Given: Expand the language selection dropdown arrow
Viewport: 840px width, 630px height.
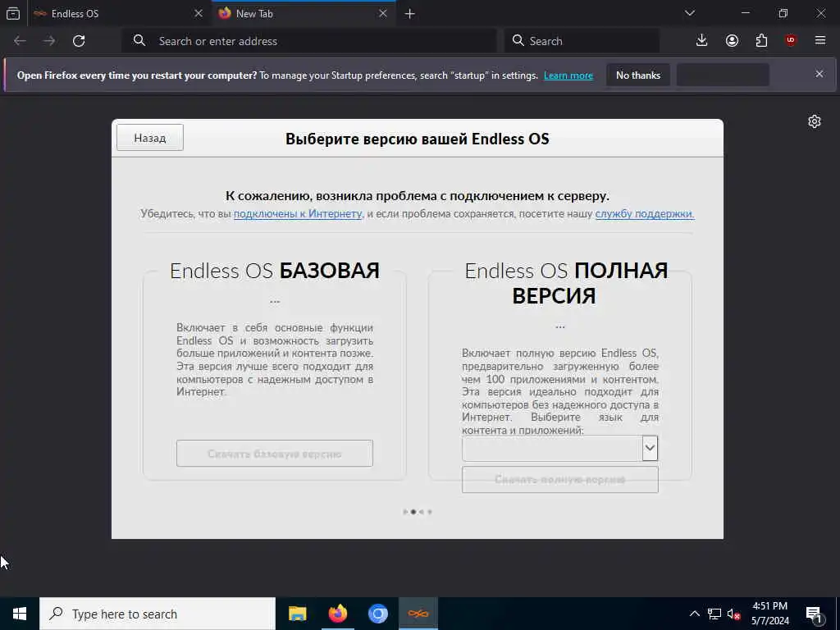Looking at the screenshot, I should coord(650,448).
